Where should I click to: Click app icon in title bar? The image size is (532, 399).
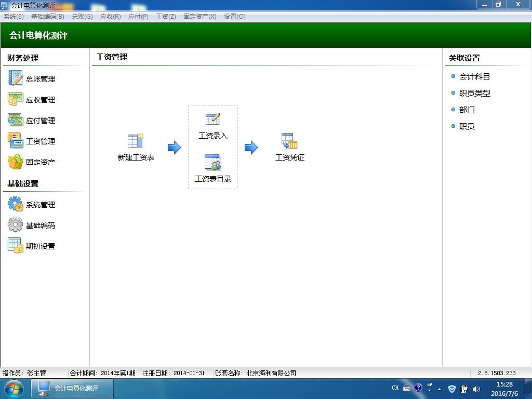point(4,5)
